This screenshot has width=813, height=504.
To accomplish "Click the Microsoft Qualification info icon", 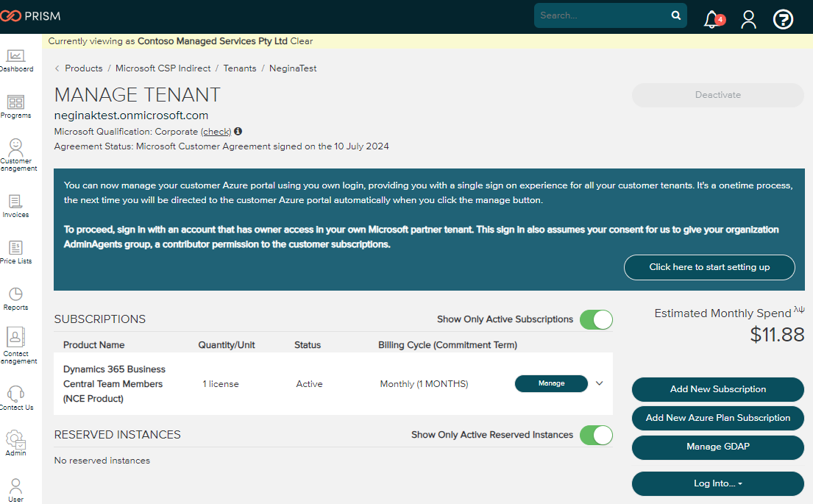I will 238,131.
